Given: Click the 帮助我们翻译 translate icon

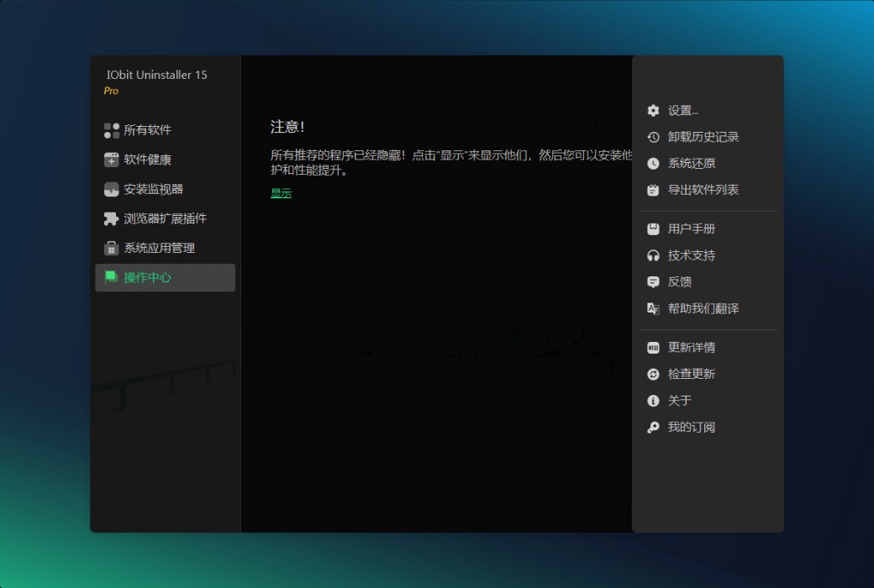Looking at the screenshot, I should pyautogui.click(x=653, y=309).
